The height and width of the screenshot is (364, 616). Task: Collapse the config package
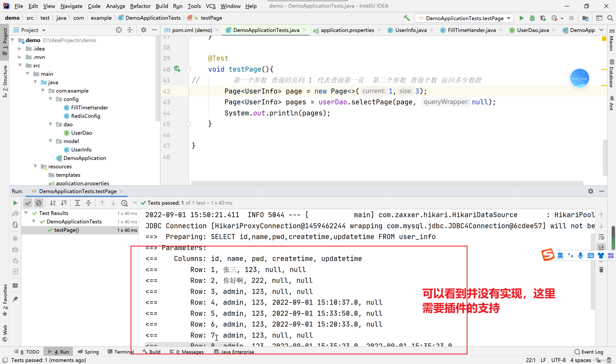(x=50, y=99)
